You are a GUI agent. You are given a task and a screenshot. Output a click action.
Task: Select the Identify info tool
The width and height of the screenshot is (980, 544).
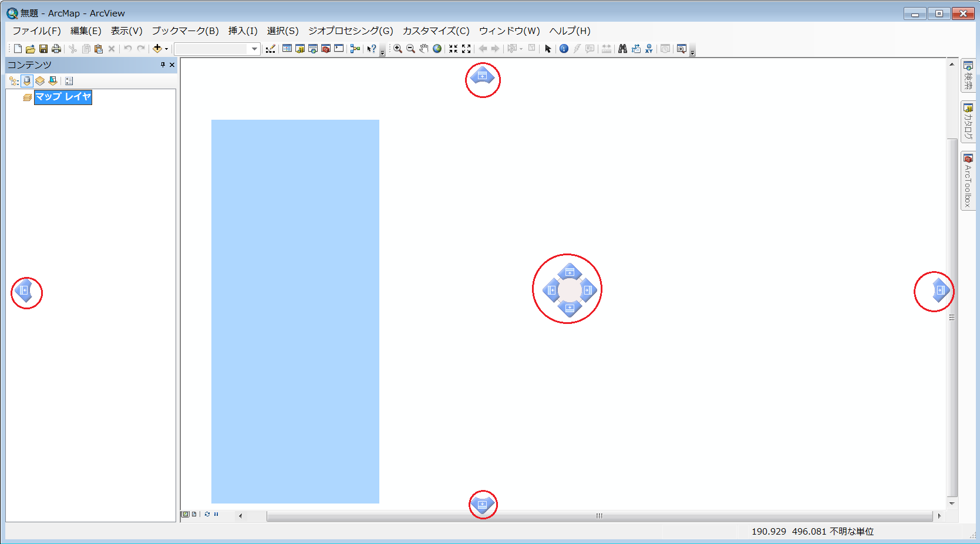pyautogui.click(x=564, y=49)
